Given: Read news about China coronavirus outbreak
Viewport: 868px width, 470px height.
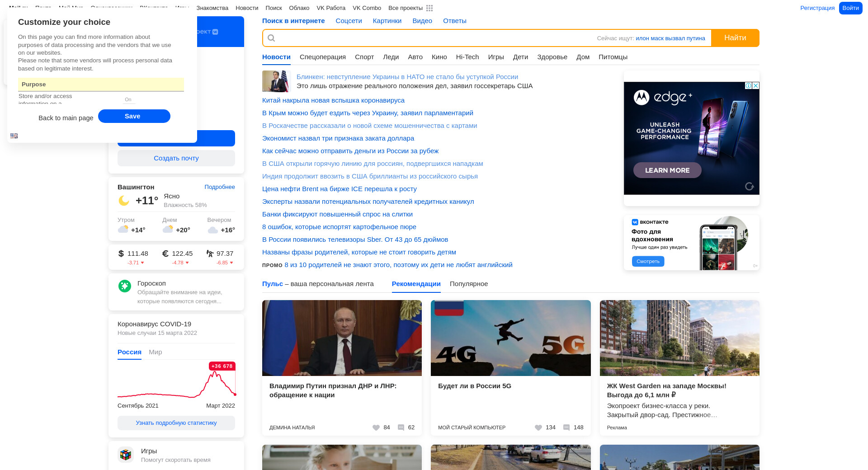Looking at the screenshot, I should pos(333,100).
